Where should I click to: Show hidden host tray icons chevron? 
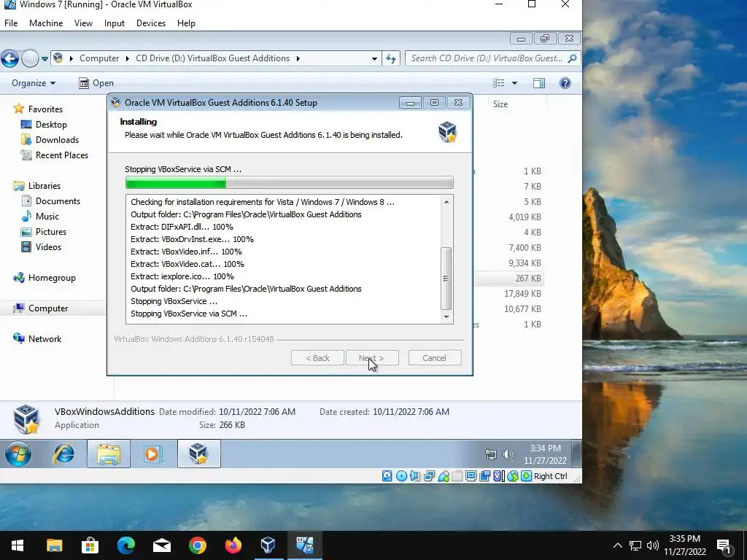(617, 545)
